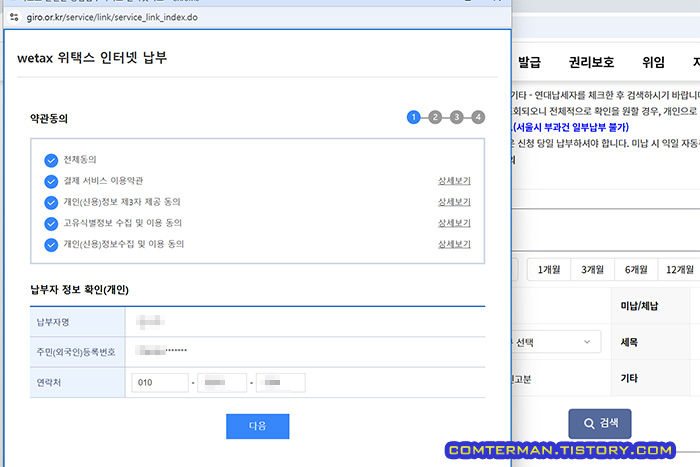The height and width of the screenshot is (467, 700).
Task: Toggle the 결제 서비스 이용약관 checkbox
Action: [x=51, y=181]
